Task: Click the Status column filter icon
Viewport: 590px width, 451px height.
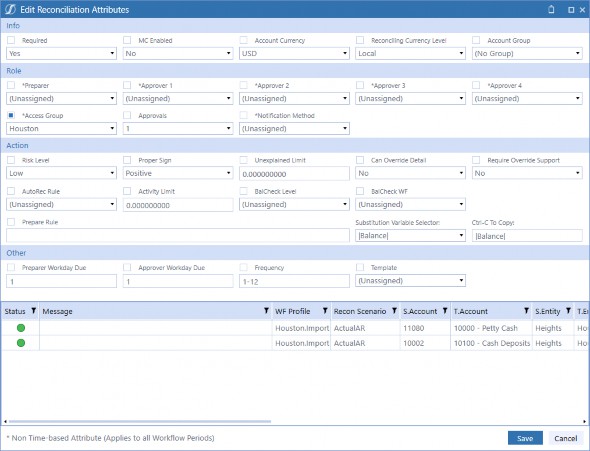Action: coord(33,311)
